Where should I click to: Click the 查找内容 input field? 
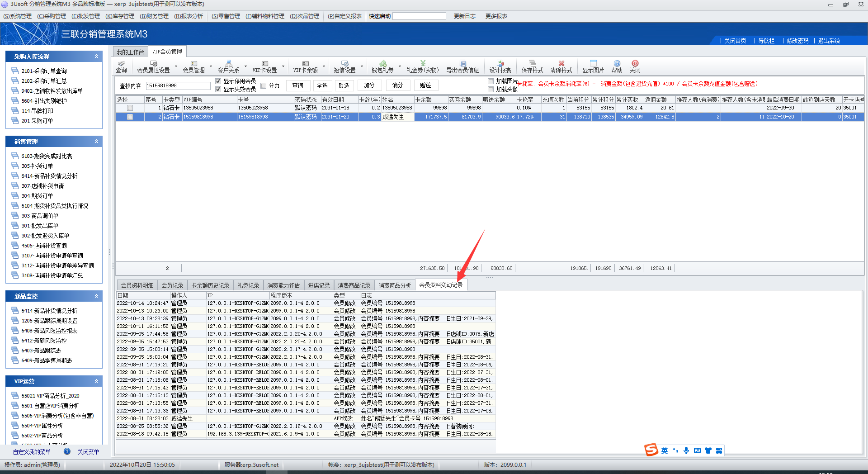(178, 85)
